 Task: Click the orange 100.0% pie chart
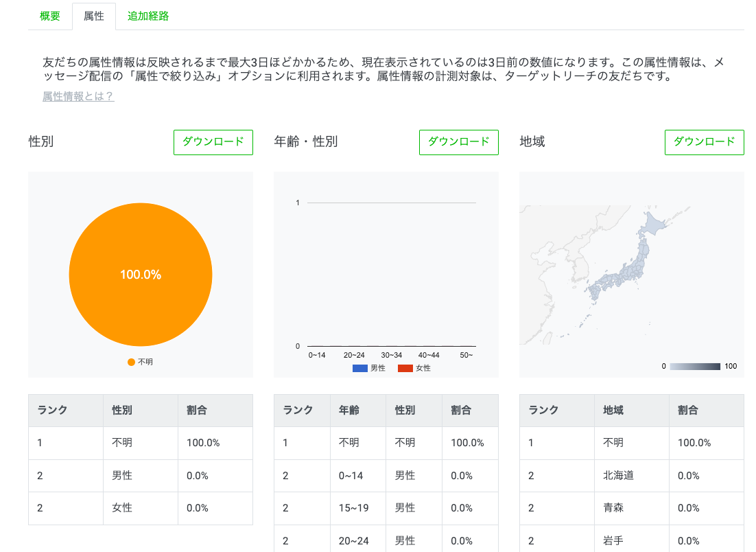click(x=140, y=274)
